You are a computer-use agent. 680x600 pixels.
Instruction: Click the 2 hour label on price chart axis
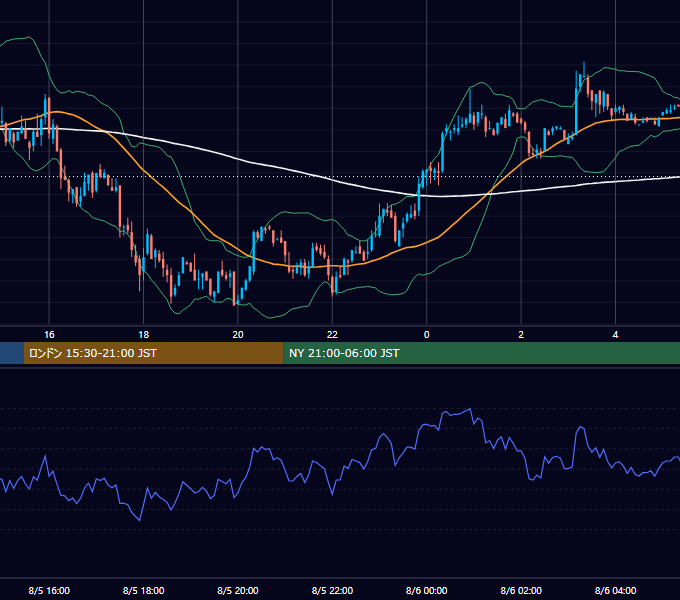[521, 335]
